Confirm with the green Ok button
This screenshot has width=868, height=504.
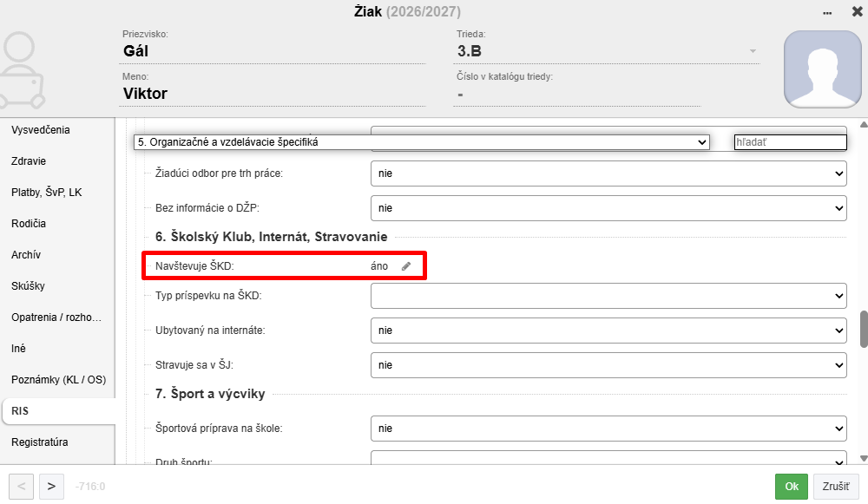[791, 487]
